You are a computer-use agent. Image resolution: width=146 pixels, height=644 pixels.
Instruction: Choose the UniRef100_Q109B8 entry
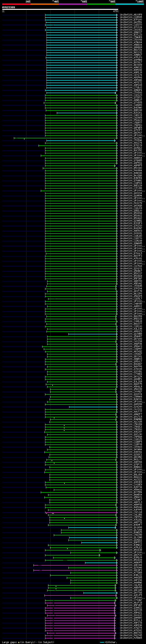click(131, 334)
